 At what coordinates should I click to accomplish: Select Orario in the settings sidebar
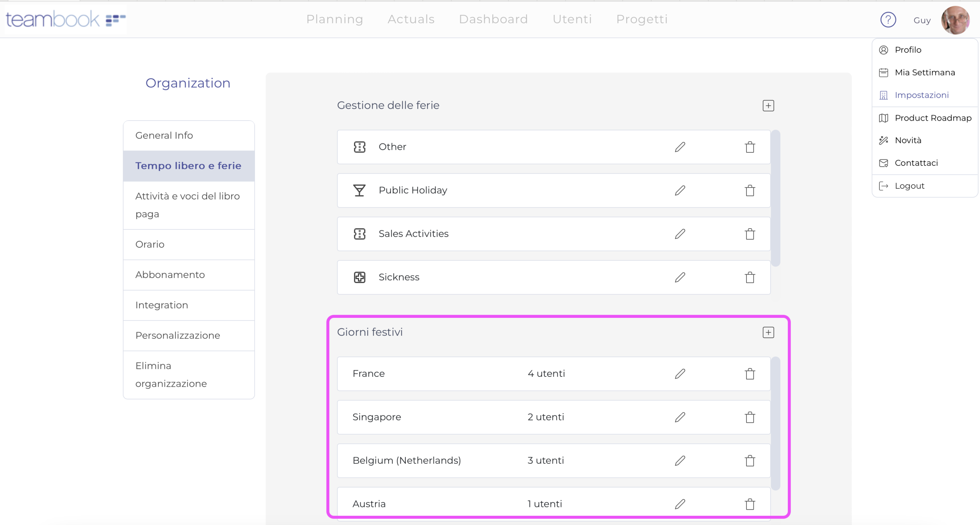coord(150,244)
